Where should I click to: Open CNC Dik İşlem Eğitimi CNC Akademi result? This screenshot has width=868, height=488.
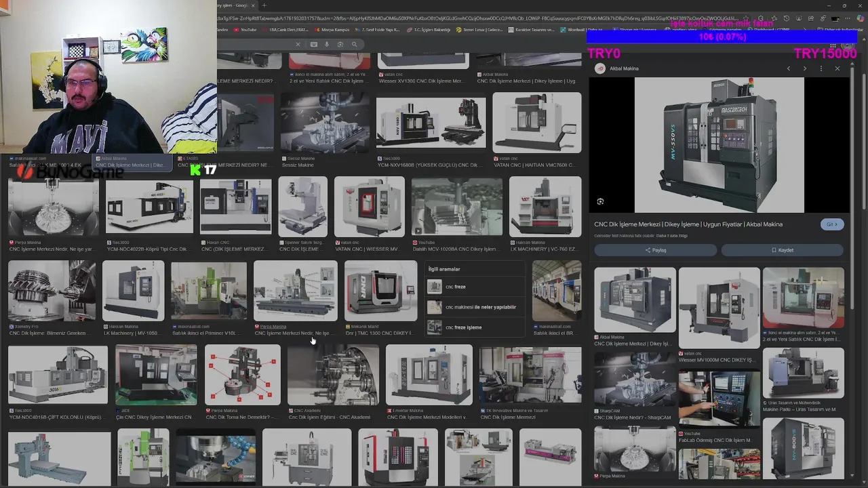pyautogui.click(x=332, y=375)
